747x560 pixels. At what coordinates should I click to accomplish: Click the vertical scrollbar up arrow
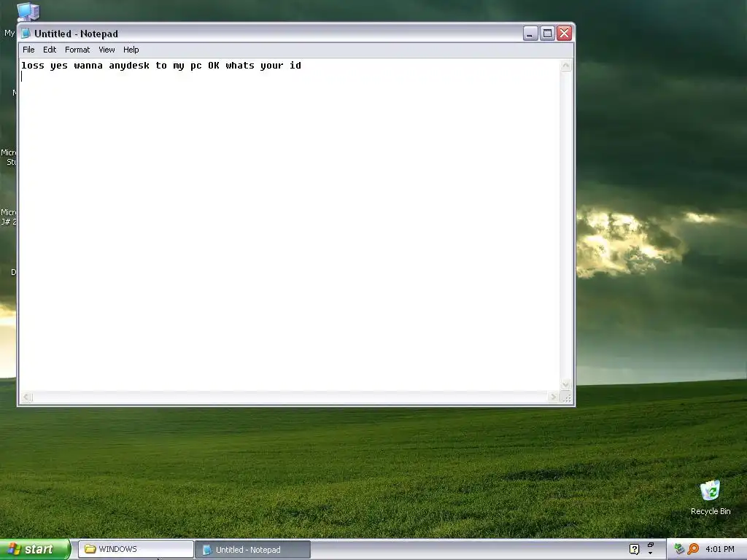point(565,66)
